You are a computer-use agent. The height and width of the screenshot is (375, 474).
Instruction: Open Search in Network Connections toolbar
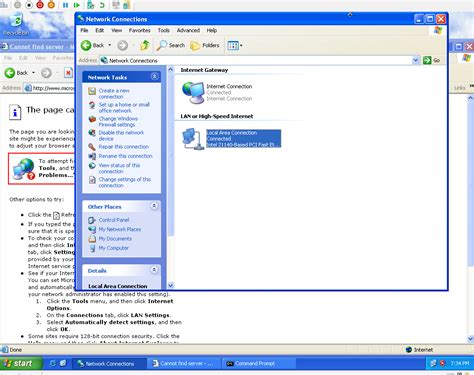coord(171,45)
